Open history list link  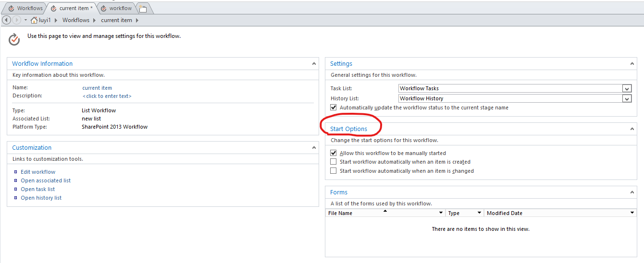[x=41, y=198]
